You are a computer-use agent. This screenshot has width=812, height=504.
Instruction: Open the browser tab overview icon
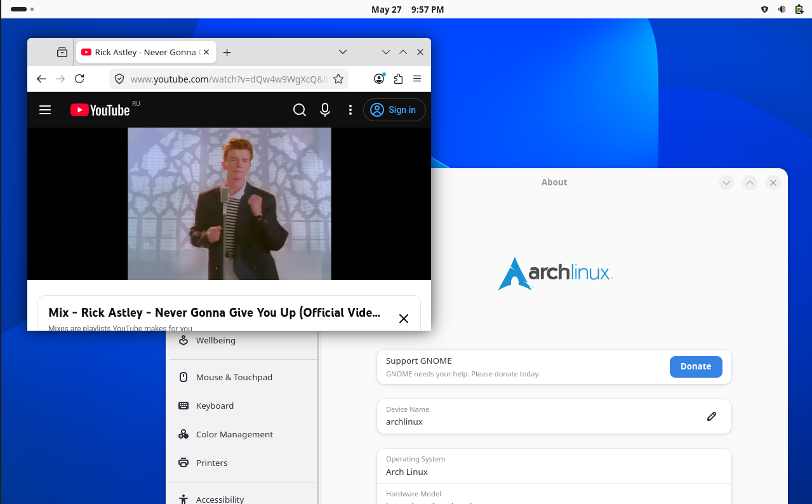[62, 52]
